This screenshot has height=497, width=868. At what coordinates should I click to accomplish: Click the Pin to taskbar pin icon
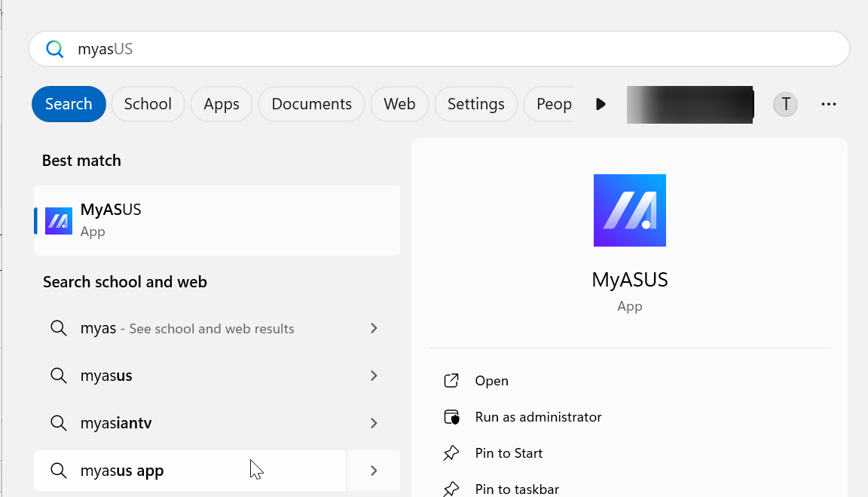(451, 489)
